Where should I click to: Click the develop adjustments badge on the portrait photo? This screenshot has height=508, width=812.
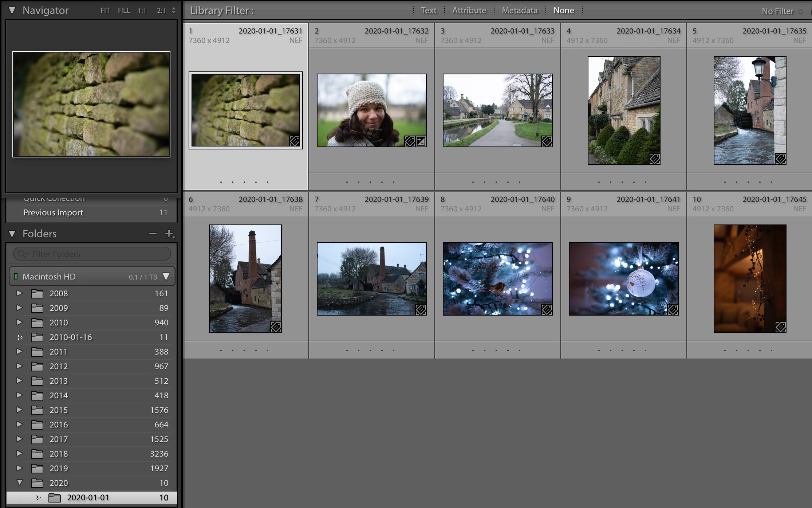pyautogui.click(x=421, y=141)
